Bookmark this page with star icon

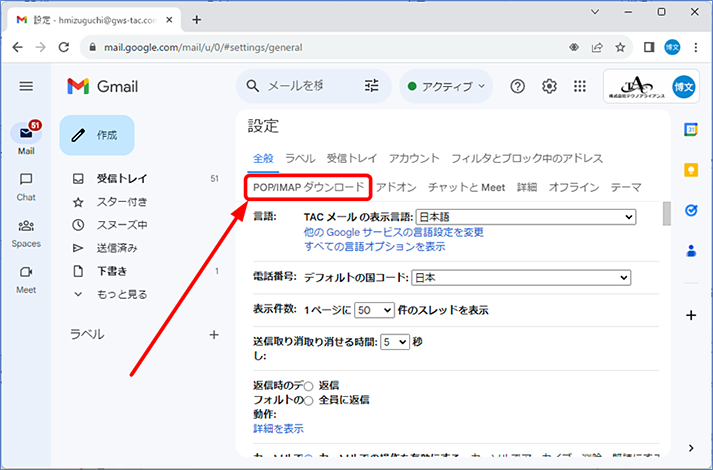(x=620, y=47)
